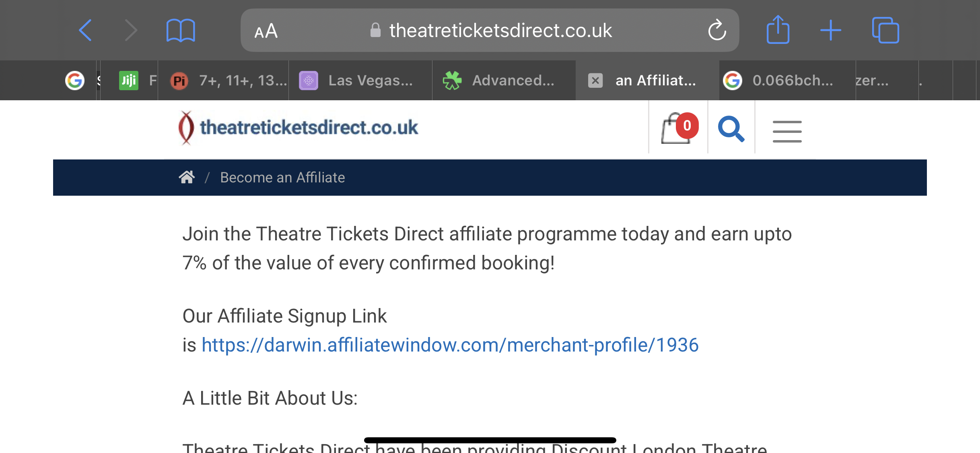Viewport: 980px width, 453px height.
Task: Close the 'an Affiliat...' tab
Action: tap(595, 81)
